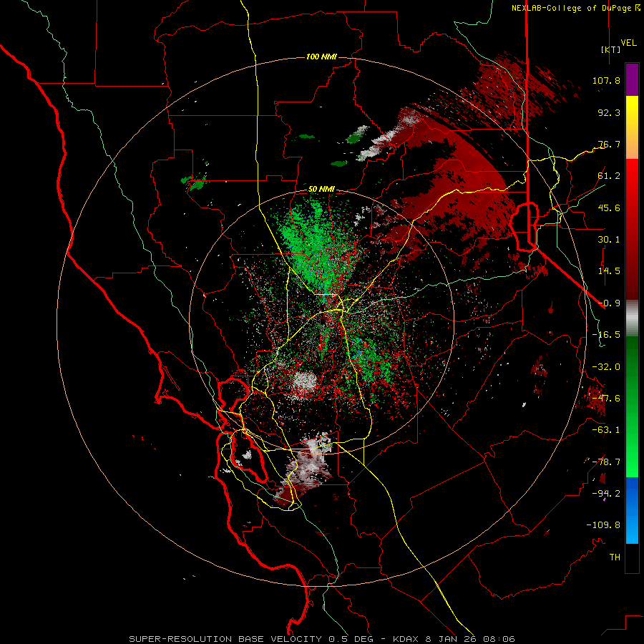Click the 45.6 legend value

[609, 208]
